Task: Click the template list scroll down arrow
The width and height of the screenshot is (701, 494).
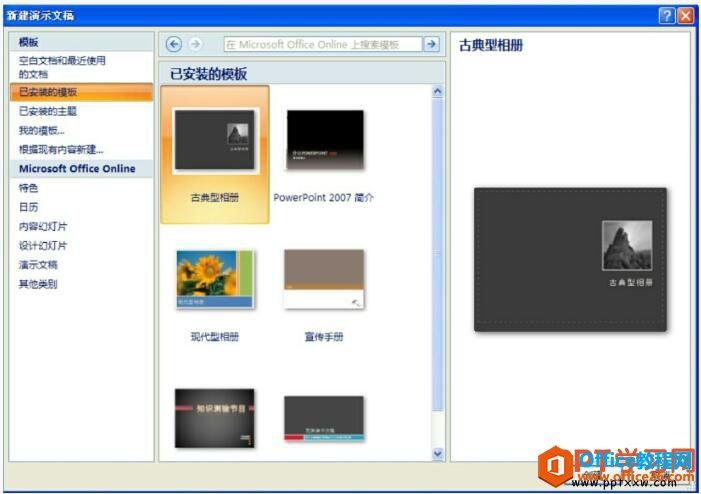Action: point(438,454)
